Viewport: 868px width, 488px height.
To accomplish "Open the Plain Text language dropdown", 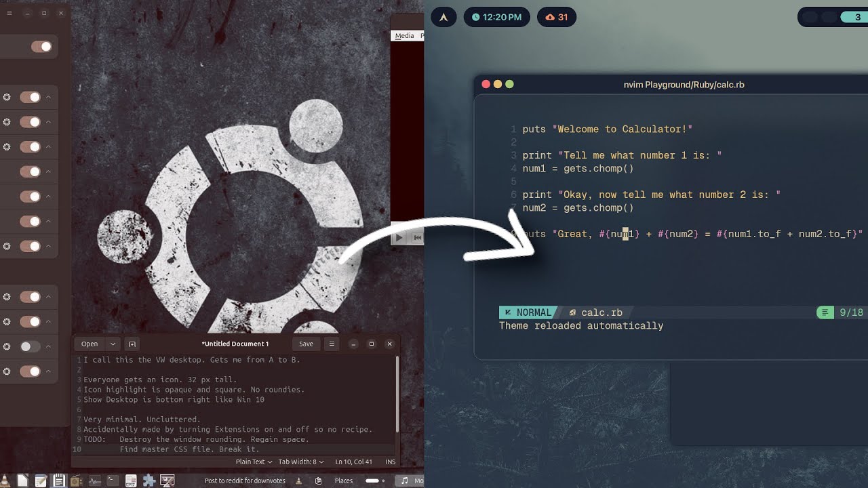I will click(x=254, y=462).
